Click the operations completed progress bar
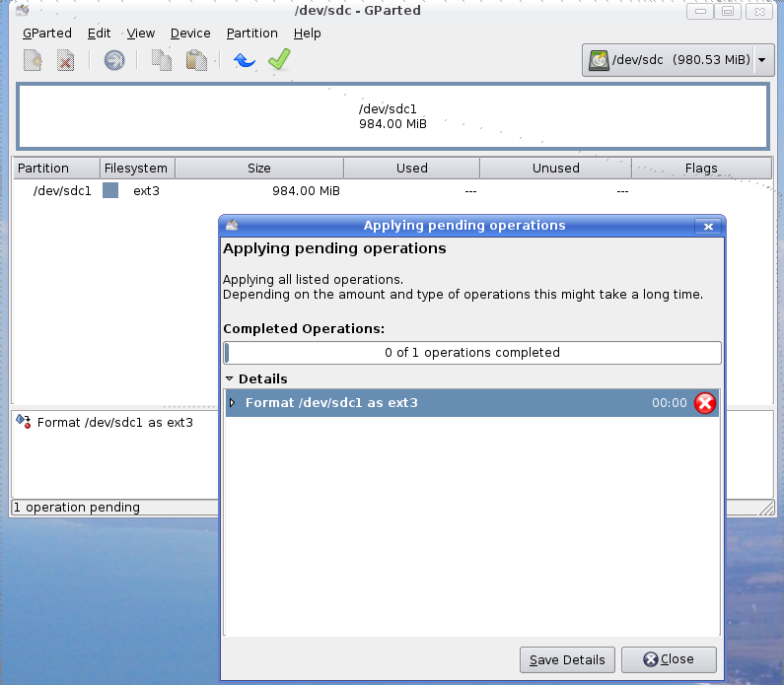Screen dimensions: 784x685 coord(472,353)
